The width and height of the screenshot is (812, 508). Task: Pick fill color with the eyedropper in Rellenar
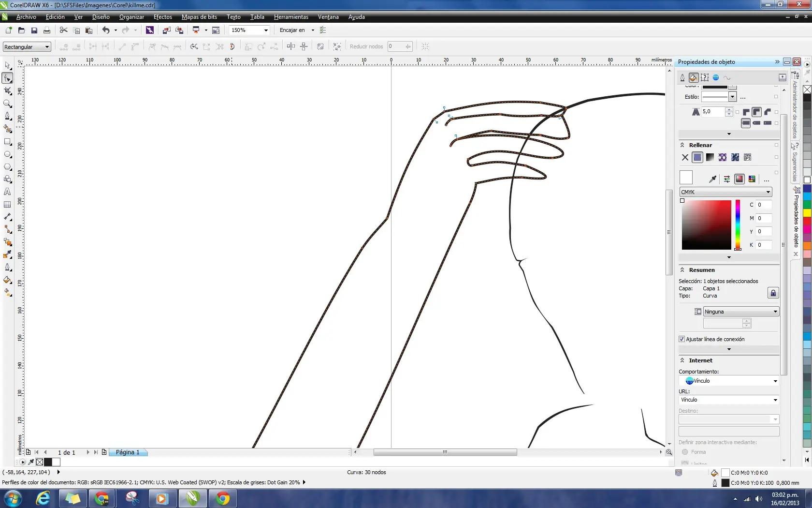tap(713, 179)
